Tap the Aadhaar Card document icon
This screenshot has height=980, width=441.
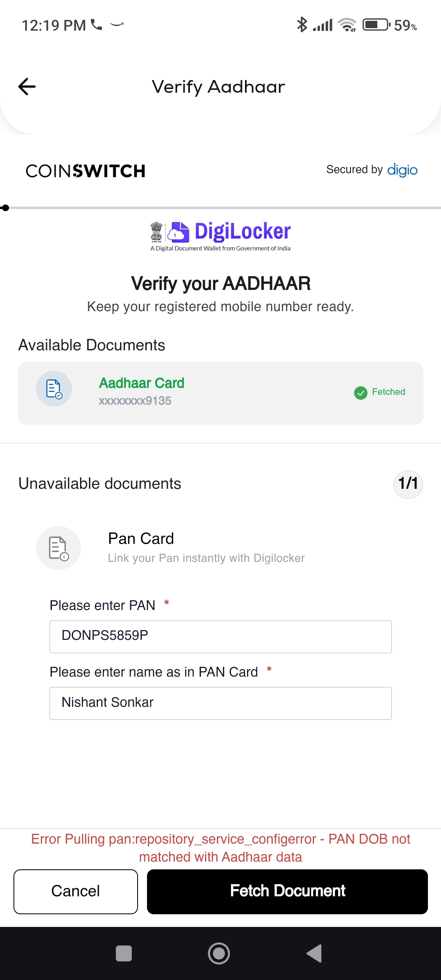[x=54, y=389]
